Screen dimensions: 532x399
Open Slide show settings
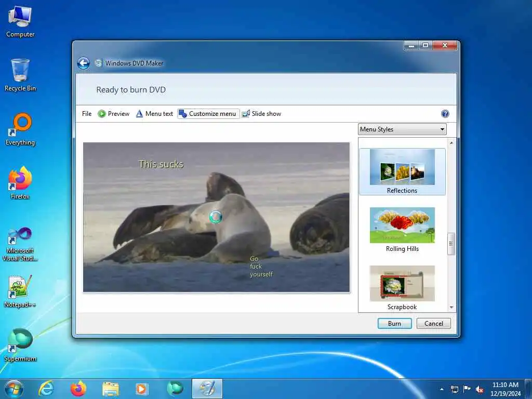click(x=261, y=114)
